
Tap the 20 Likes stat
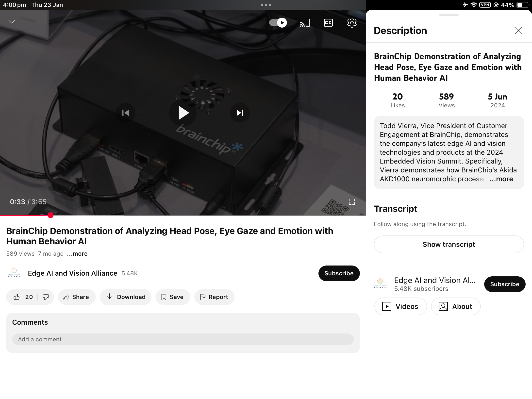coord(398,100)
